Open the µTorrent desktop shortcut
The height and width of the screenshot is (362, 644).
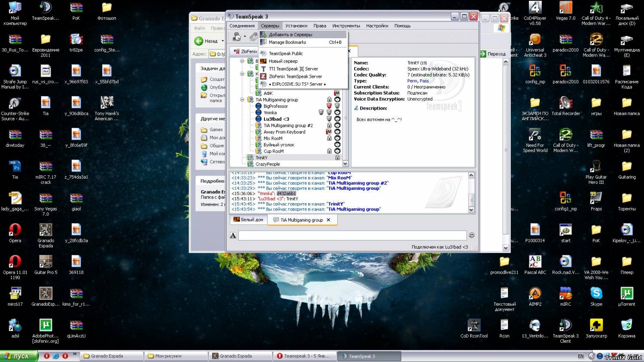point(626,294)
